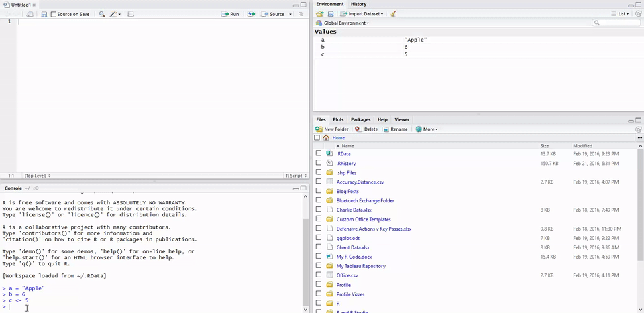The image size is (644, 313).
Task: Tick the checkbox next to Accuracy.Distance.csv
Action: pyautogui.click(x=319, y=182)
